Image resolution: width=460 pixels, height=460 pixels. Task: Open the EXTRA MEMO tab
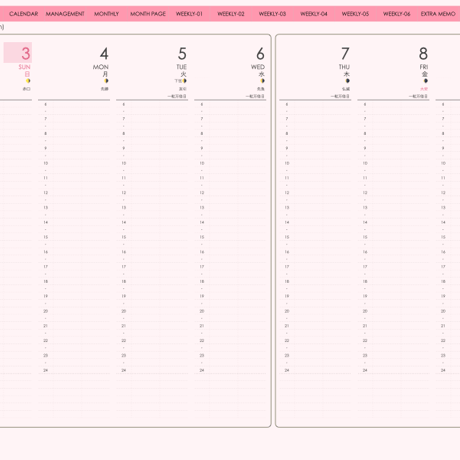pyautogui.click(x=438, y=14)
